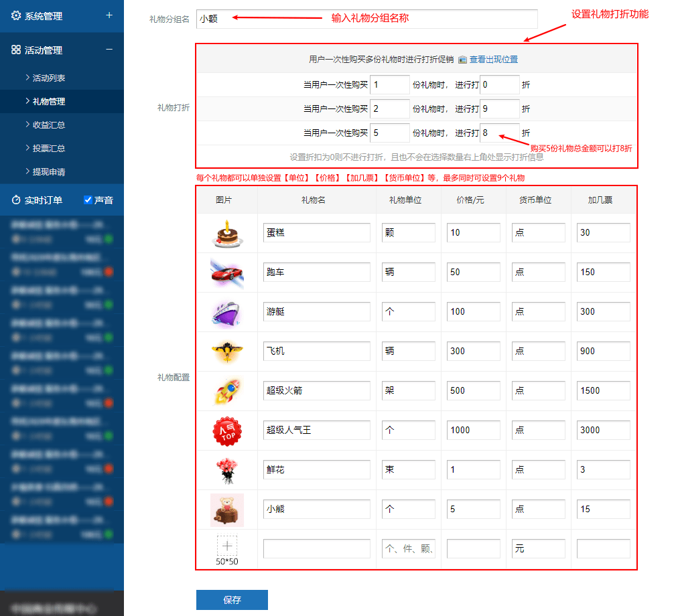Click the 蛋糕 gift name field
This screenshot has width=674, height=616.
coord(317,232)
